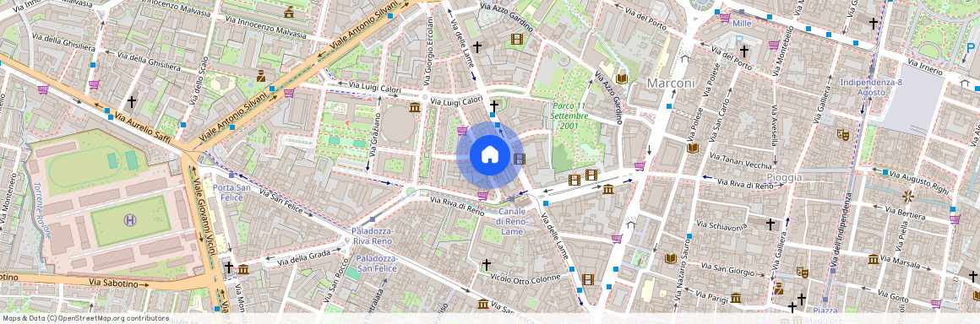The image size is (980, 324).
Task: Click the cinema icon beside the home marker
Action: point(520,159)
